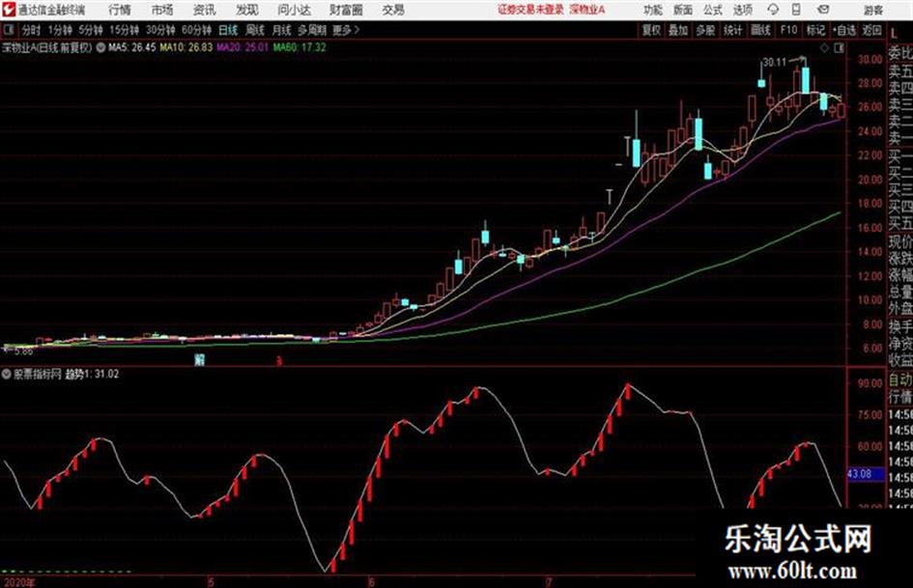
Task: Click the 画线 drawing tool button
Action: 761,30
